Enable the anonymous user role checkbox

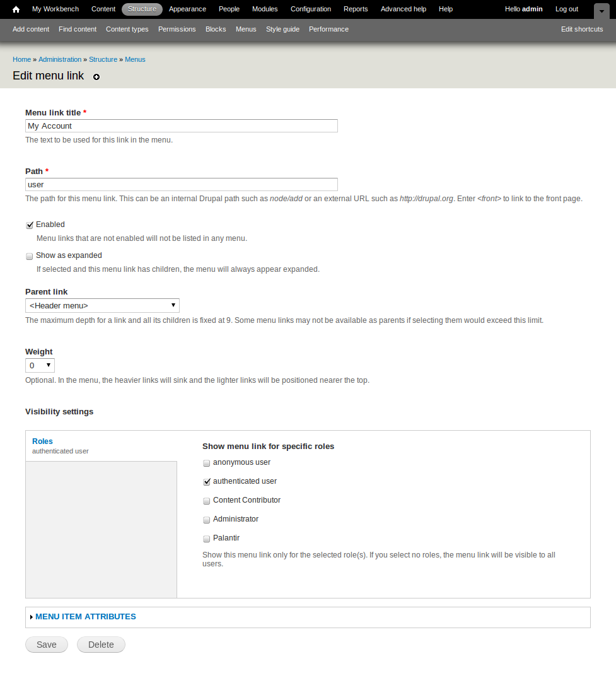(207, 463)
